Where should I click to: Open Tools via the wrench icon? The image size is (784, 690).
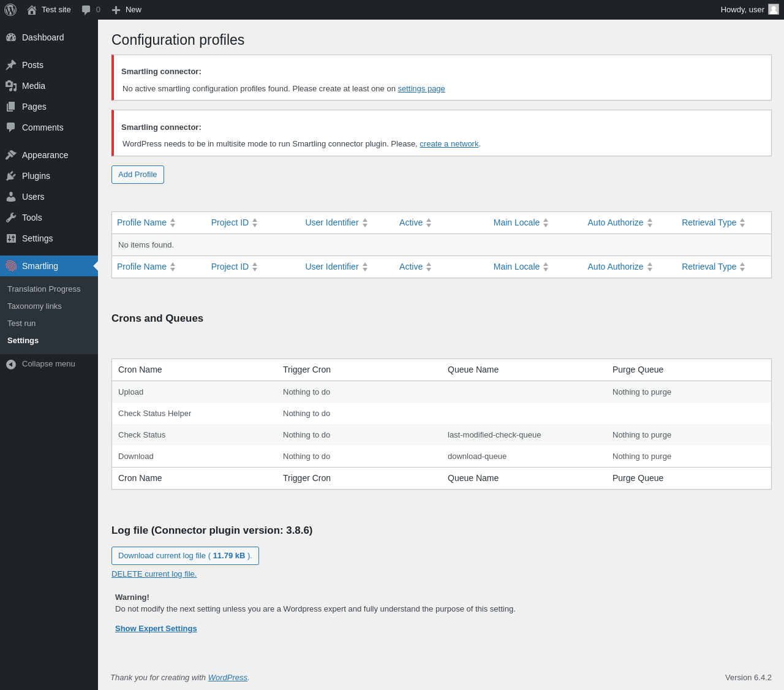click(x=11, y=218)
